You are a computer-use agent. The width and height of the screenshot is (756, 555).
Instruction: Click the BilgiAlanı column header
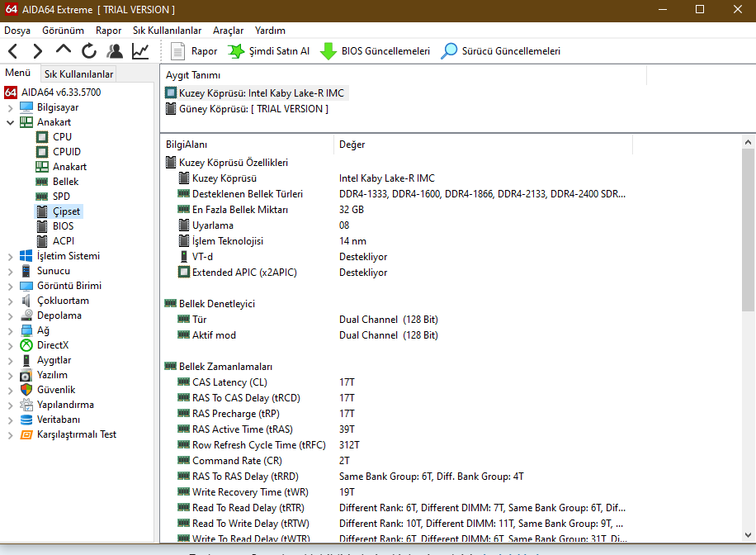click(247, 145)
